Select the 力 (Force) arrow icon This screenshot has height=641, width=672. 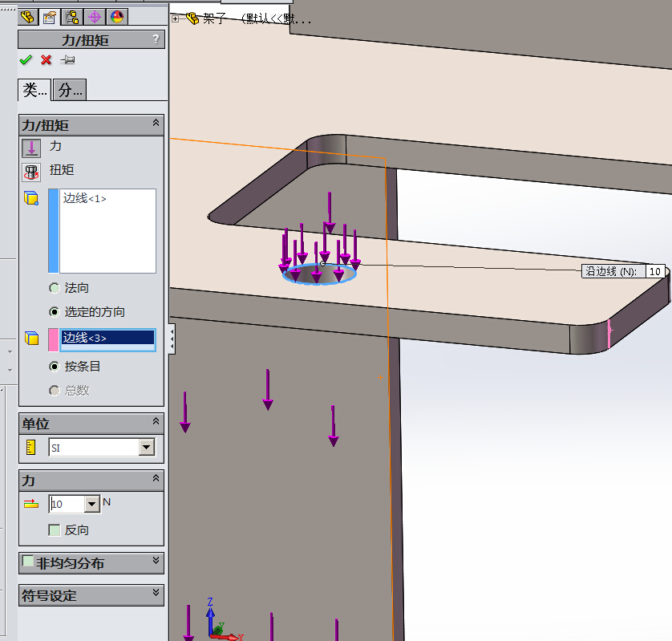click(31, 148)
